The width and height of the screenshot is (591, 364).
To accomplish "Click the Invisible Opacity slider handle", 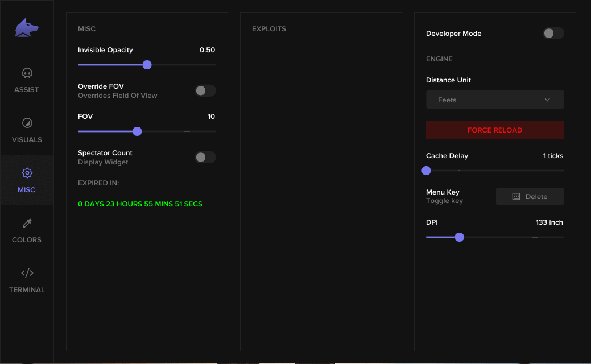I will tap(147, 65).
